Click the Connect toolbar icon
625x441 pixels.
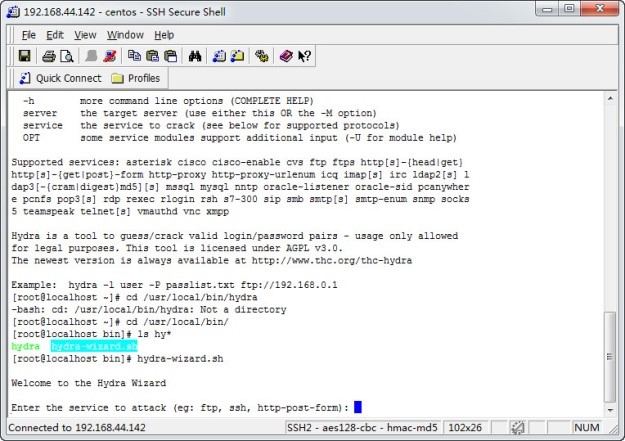[x=91, y=56]
